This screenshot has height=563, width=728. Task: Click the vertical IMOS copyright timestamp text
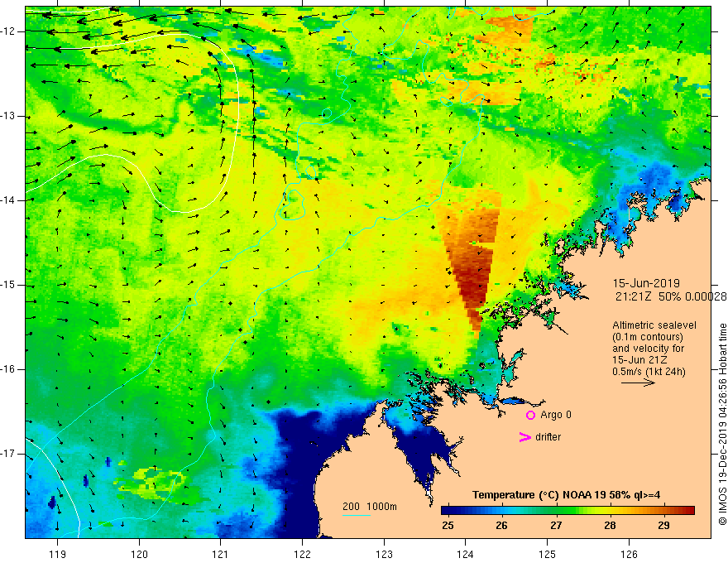tap(722, 425)
